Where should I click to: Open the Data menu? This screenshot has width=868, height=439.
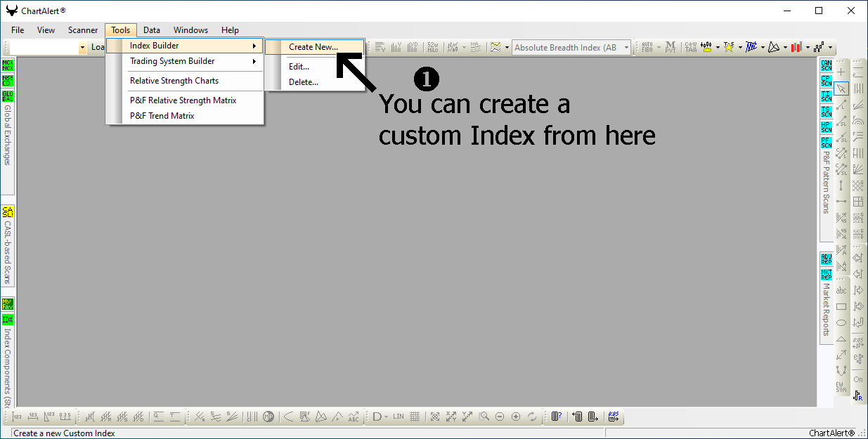tap(152, 30)
